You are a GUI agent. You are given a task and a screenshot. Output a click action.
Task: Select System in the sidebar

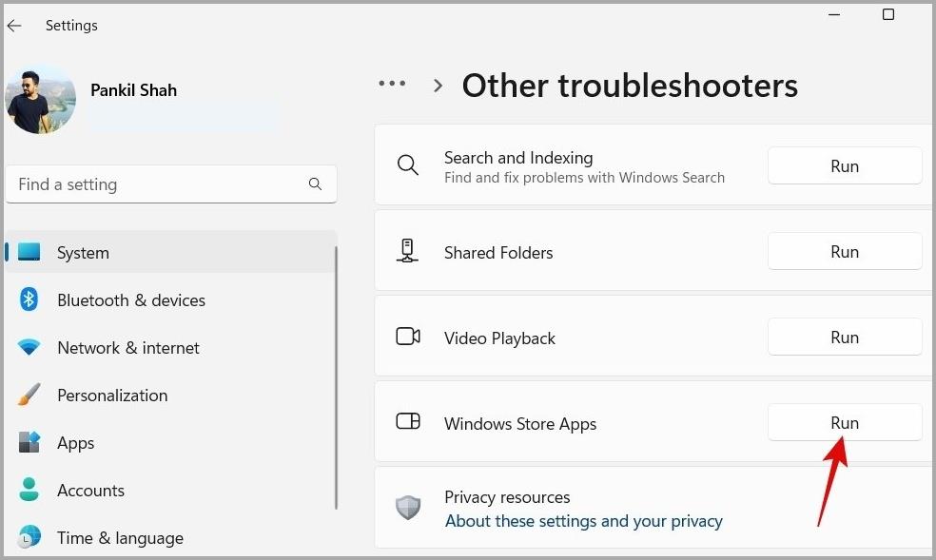(x=170, y=252)
